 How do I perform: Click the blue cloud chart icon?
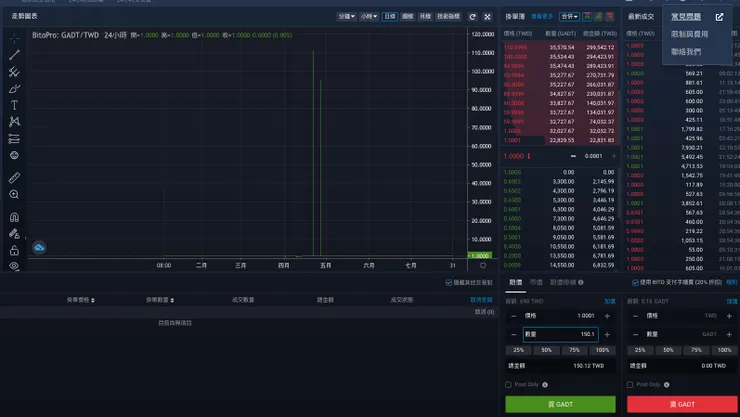tap(39, 247)
